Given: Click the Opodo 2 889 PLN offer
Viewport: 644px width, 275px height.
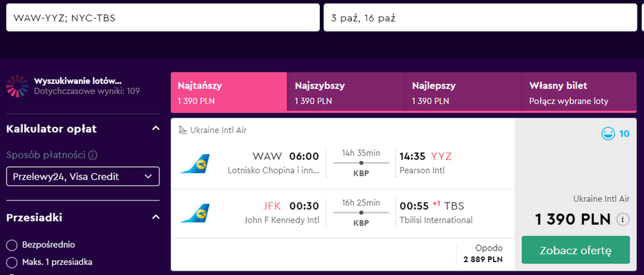Looking at the screenshot, I should point(483,254).
